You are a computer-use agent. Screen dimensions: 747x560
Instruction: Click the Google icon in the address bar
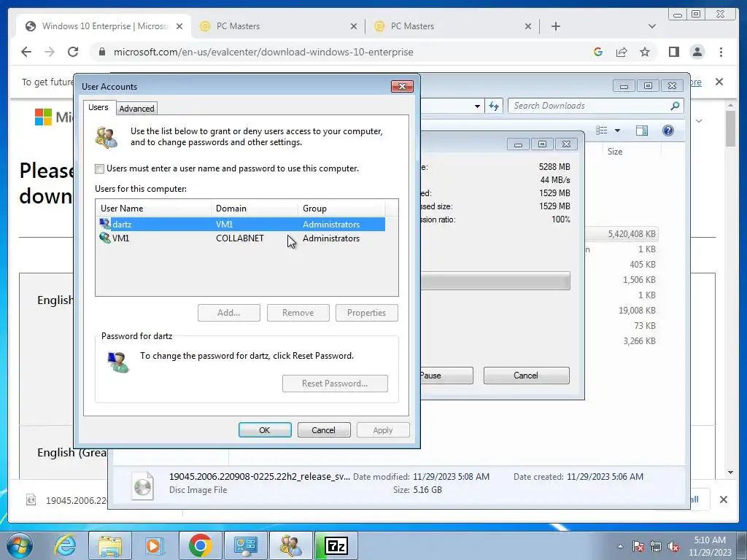(598, 52)
